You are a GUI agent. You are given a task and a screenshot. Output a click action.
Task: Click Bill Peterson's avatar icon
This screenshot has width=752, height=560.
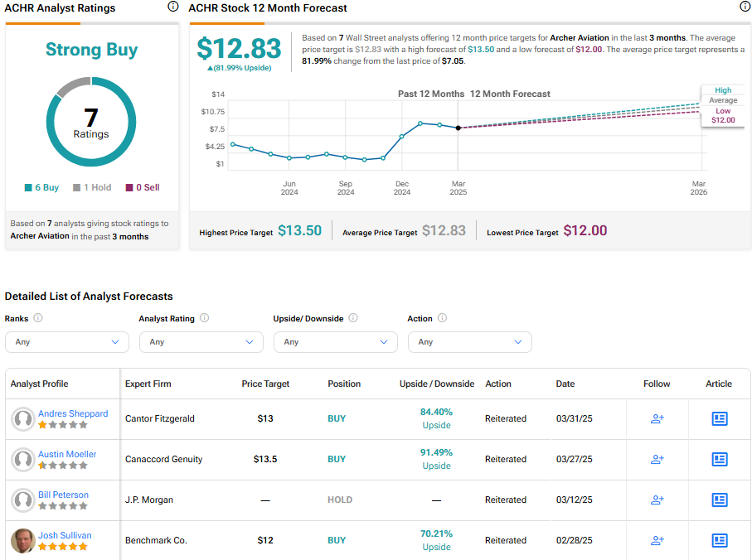click(x=23, y=500)
